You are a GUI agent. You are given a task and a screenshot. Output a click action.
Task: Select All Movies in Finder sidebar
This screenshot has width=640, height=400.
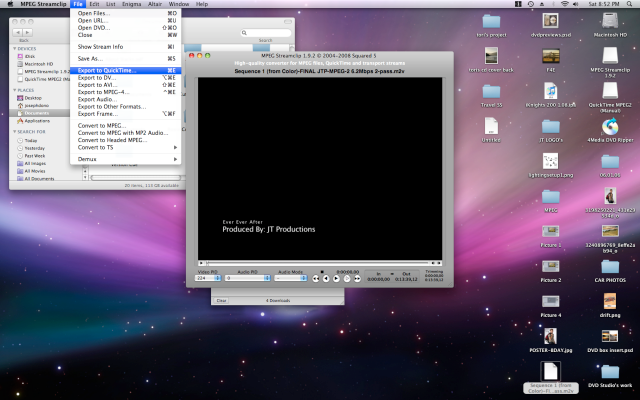[x=35, y=171]
